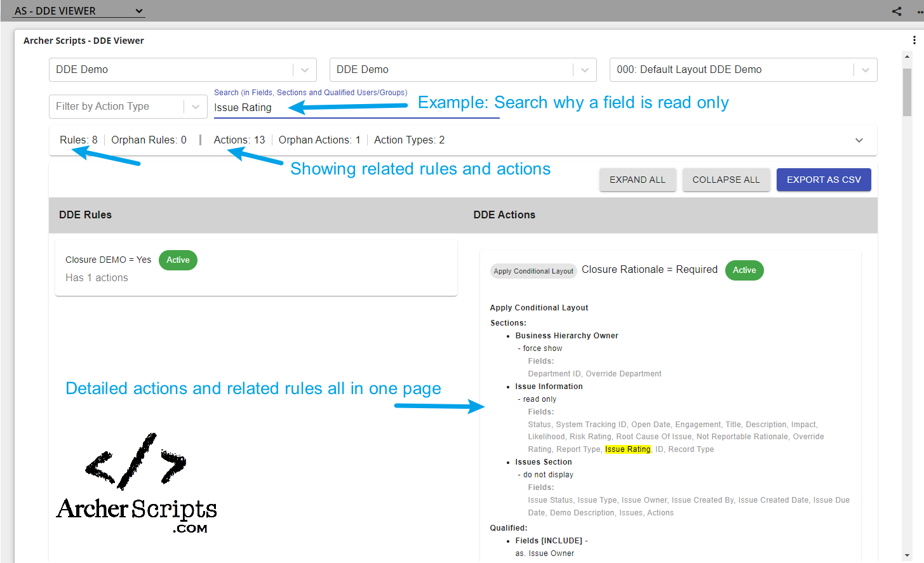The height and width of the screenshot is (563, 924).
Task: Click the Archer Scripts logo
Action: 137,484
